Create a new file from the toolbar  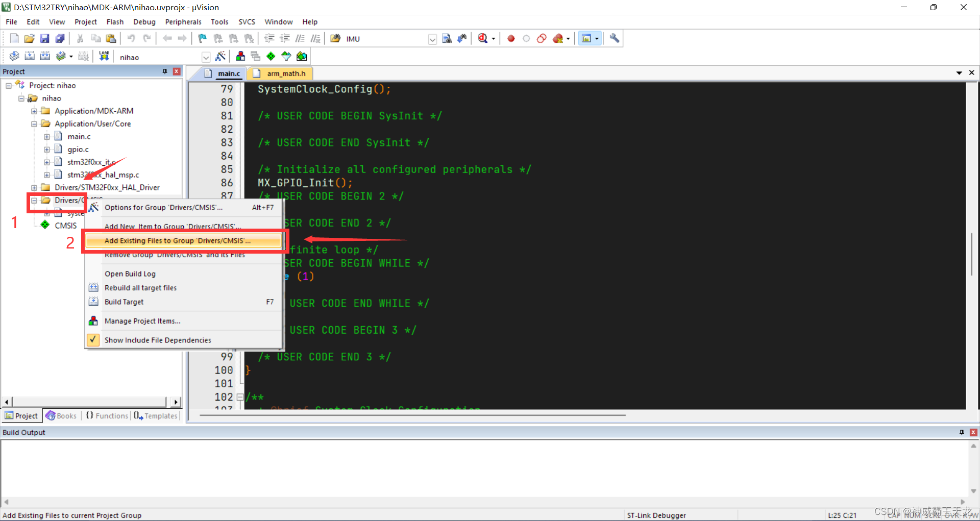(14, 38)
